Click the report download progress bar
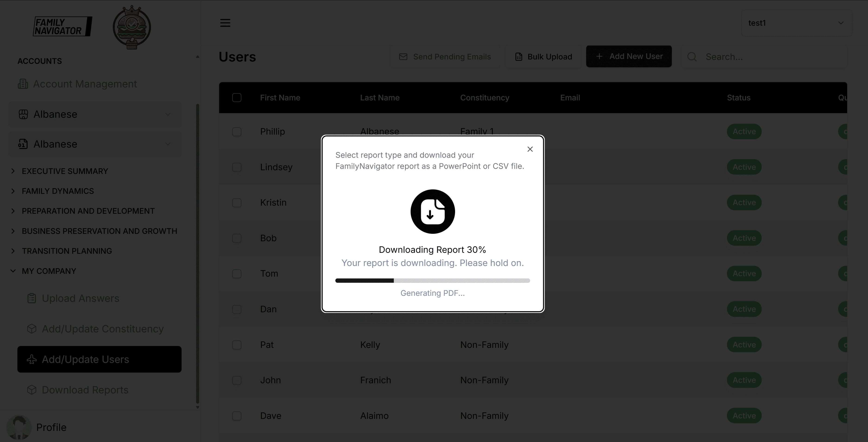Viewport: 868px width, 442px height. point(432,280)
